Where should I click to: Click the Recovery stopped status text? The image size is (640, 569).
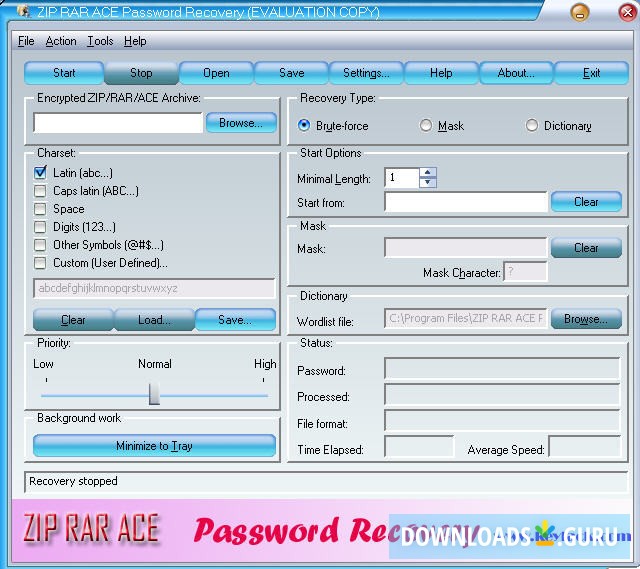tap(73, 481)
